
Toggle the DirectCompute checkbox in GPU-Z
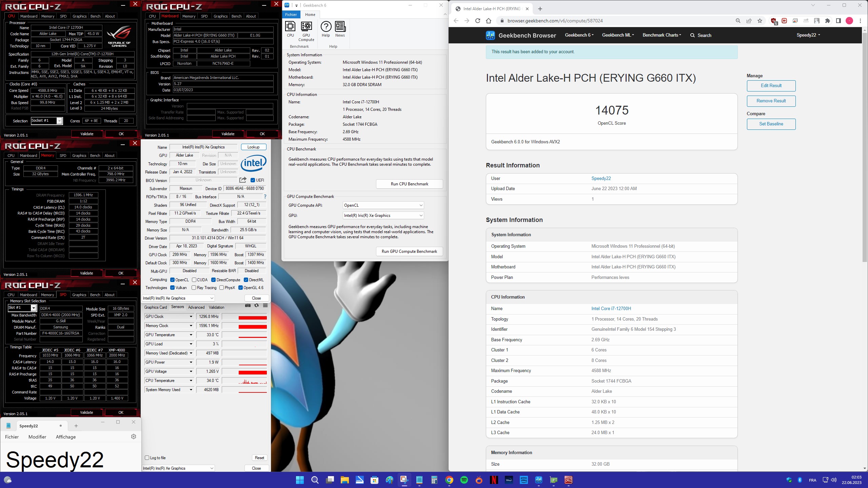click(213, 280)
